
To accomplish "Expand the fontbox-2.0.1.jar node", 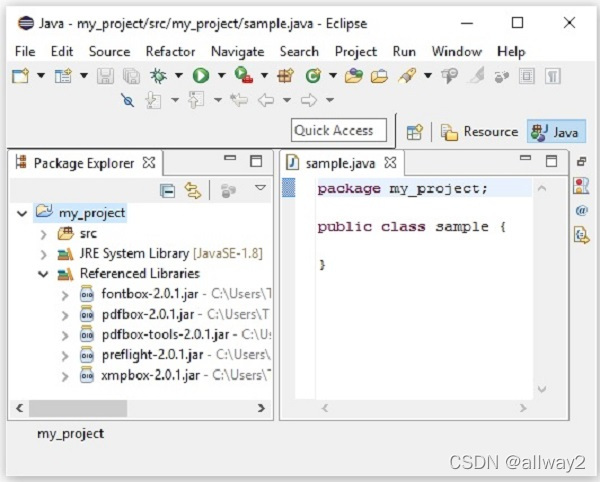I will click(x=65, y=295).
